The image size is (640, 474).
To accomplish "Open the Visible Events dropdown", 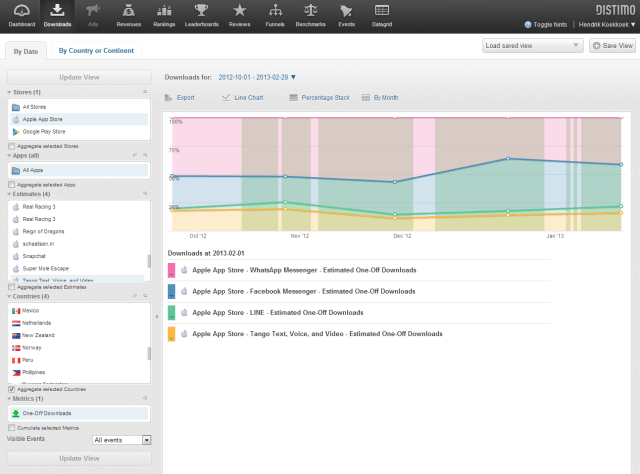I will tap(121, 439).
